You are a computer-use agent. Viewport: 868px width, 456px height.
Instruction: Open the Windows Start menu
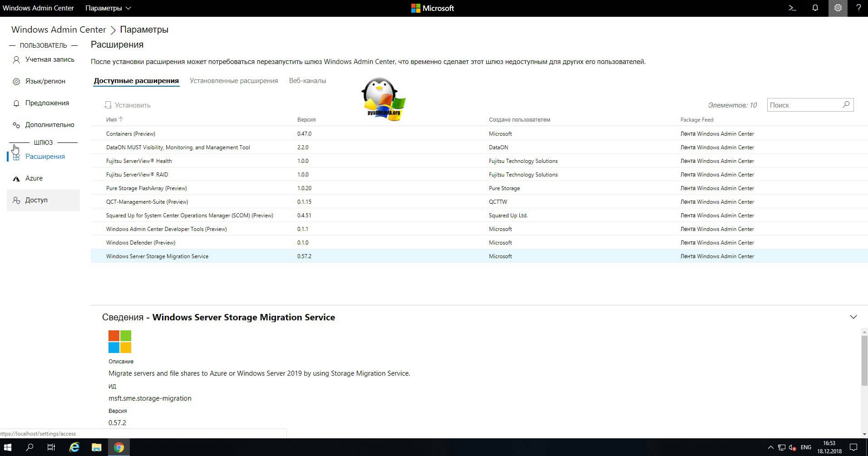(8, 447)
